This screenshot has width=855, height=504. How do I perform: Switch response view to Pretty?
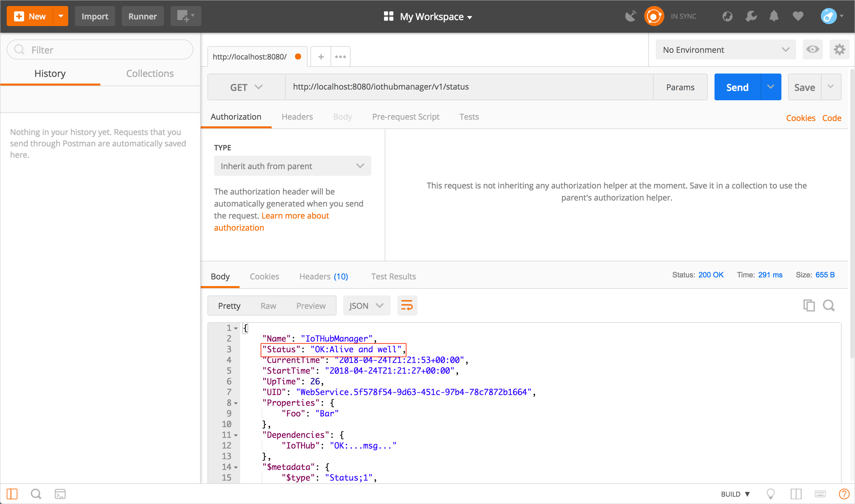click(229, 306)
